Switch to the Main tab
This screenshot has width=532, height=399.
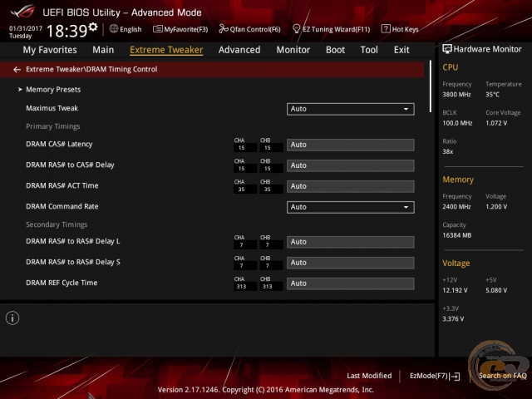(x=103, y=50)
